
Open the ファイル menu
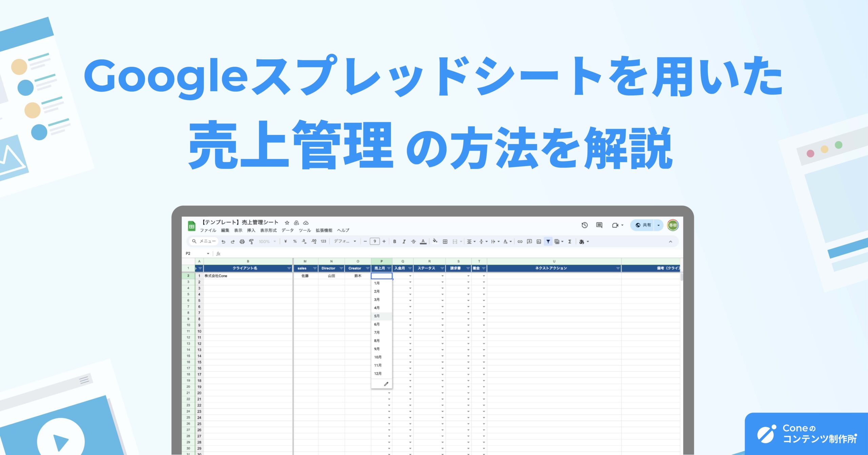click(x=208, y=230)
